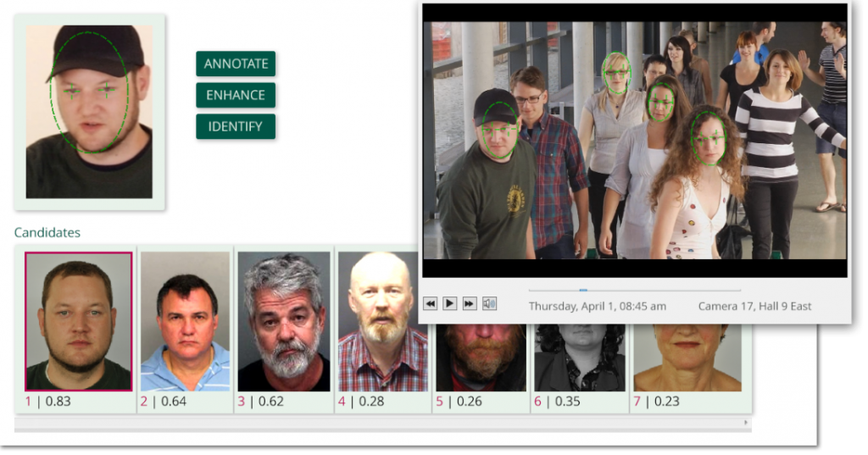Click detected face of curly-haired woman in video
Viewport: 868px width, 455px height.
pyautogui.click(x=708, y=138)
